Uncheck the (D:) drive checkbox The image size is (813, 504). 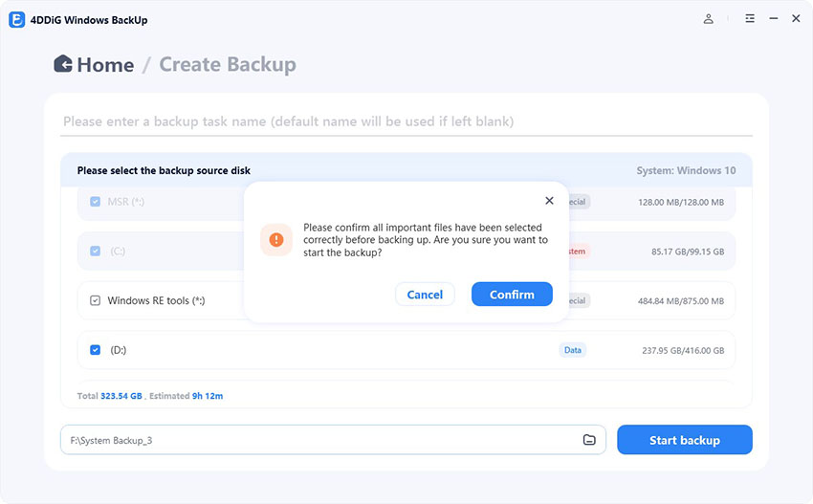point(95,350)
